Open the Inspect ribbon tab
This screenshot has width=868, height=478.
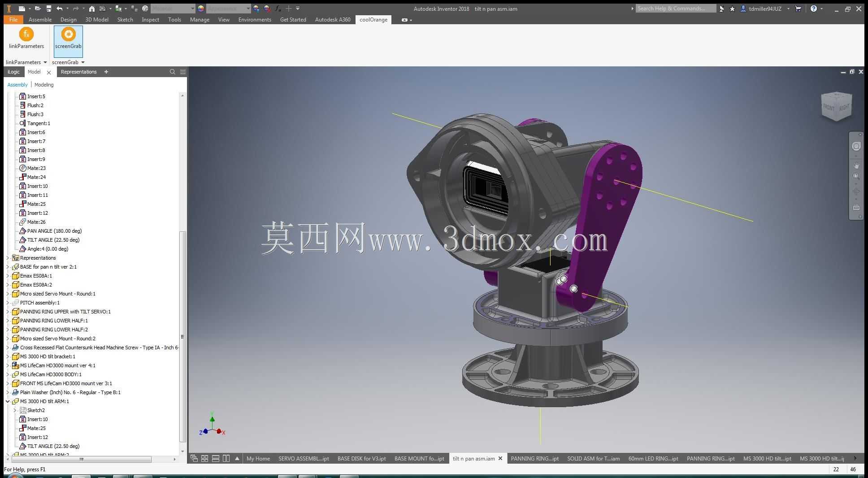click(x=150, y=20)
